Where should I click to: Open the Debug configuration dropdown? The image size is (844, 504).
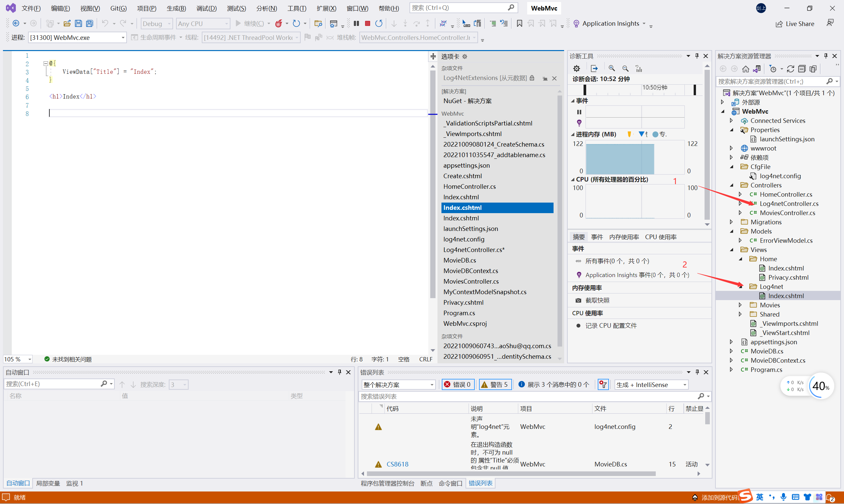pyautogui.click(x=157, y=23)
